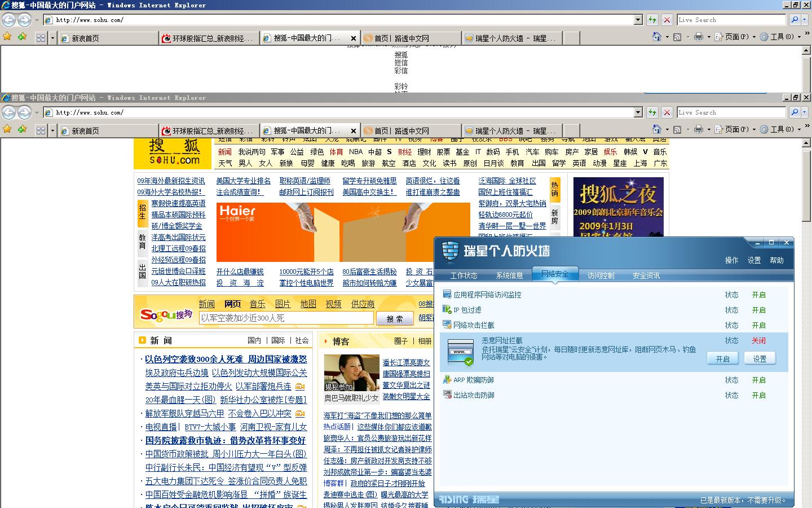The width and height of the screenshot is (812, 508).
Task: Switch to 安全资讯 tab in the firewall
Action: [x=646, y=275]
